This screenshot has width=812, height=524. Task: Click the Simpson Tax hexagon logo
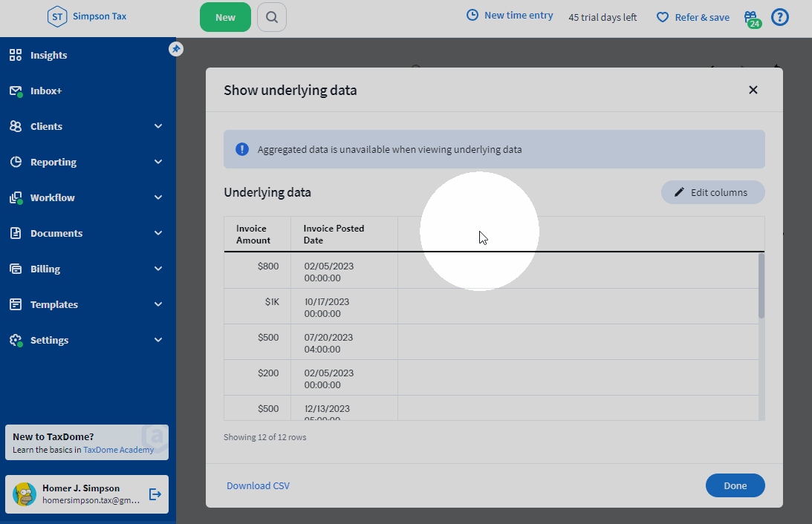pyautogui.click(x=57, y=16)
